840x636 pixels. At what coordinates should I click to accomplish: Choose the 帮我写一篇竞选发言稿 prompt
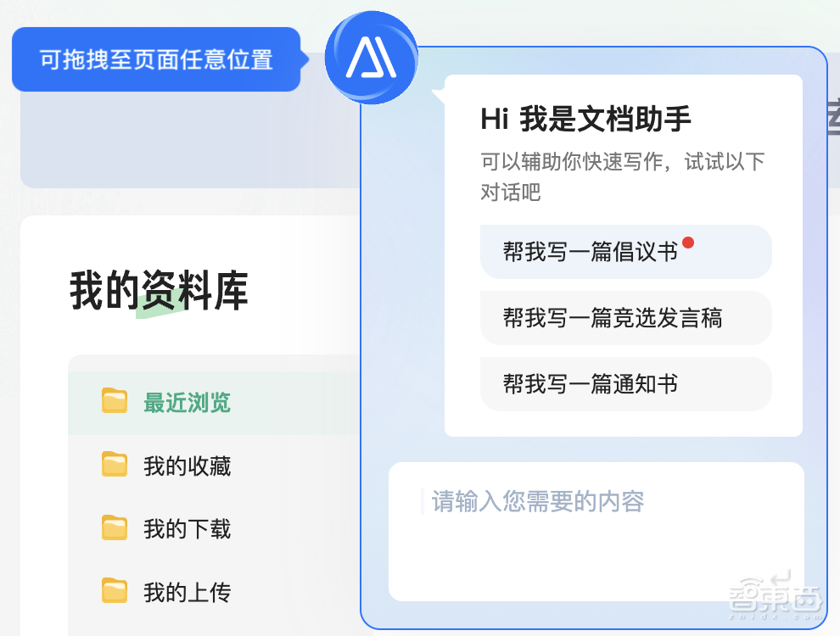point(625,317)
